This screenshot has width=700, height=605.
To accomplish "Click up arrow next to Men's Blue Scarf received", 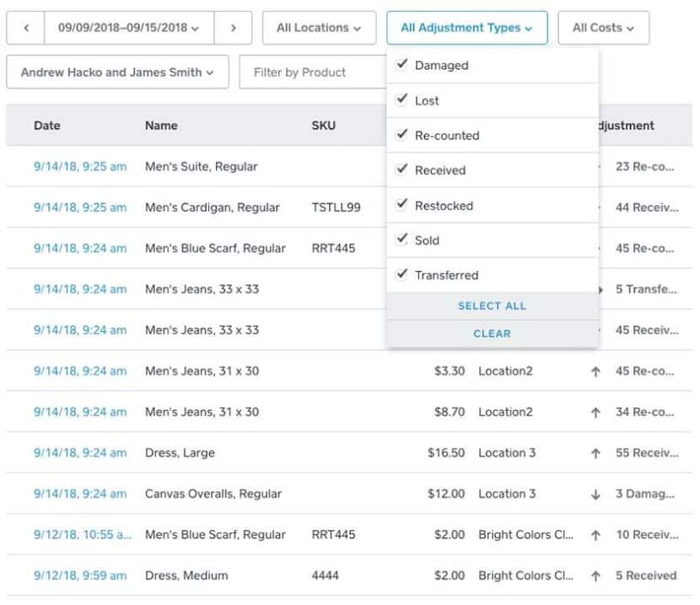I will [597, 534].
